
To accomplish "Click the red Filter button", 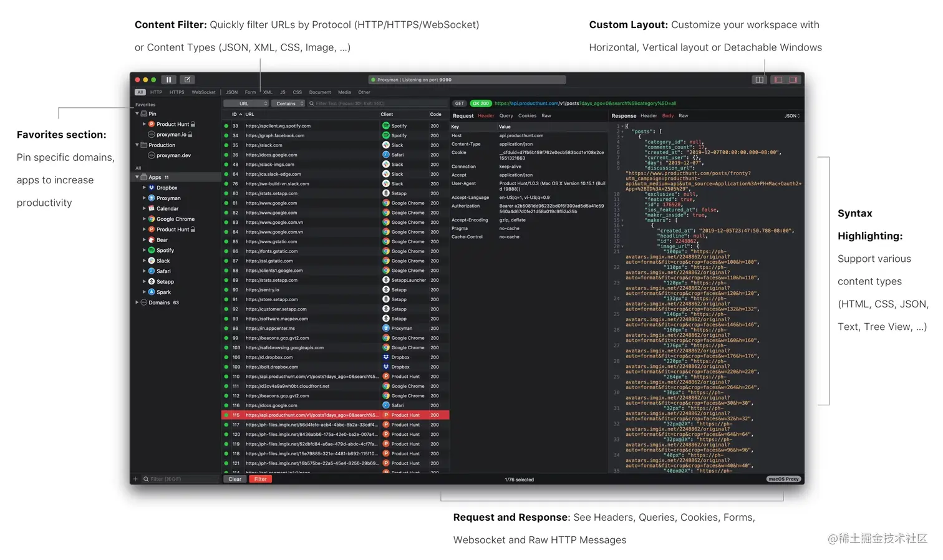I will 261,480.
